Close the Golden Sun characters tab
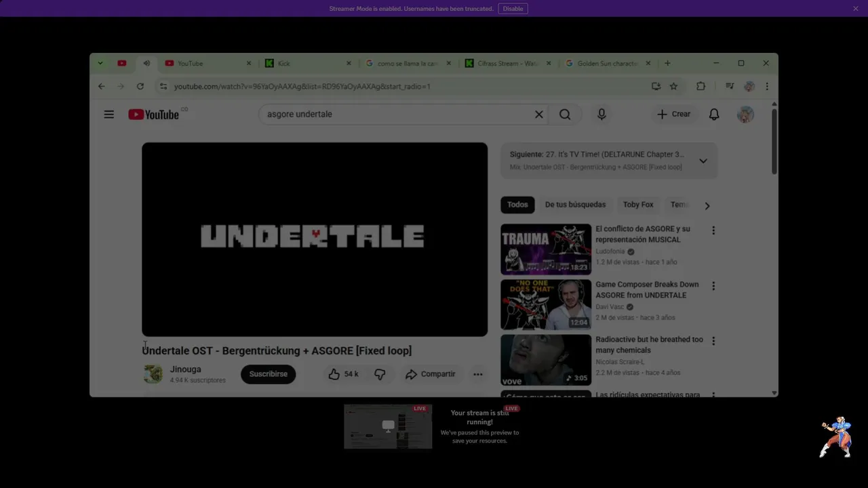Viewport: 868px width, 488px height. (x=648, y=63)
